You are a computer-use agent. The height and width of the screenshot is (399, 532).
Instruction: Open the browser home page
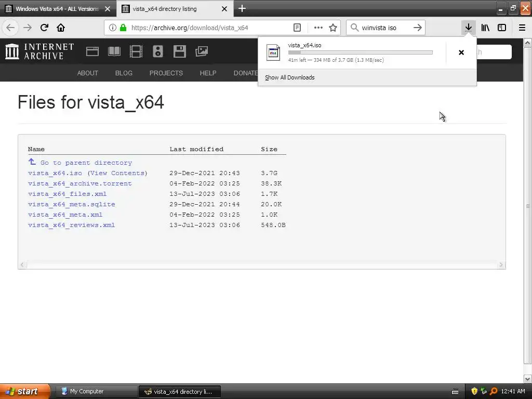pyautogui.click(x=61, y=28)
